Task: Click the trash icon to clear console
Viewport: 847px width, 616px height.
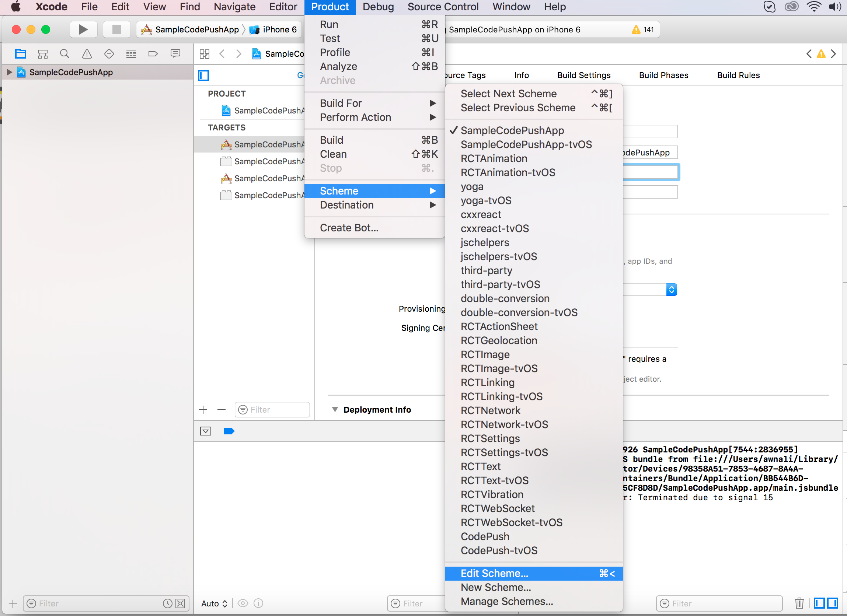Action: pyautogui.click(x=799, y=603)
